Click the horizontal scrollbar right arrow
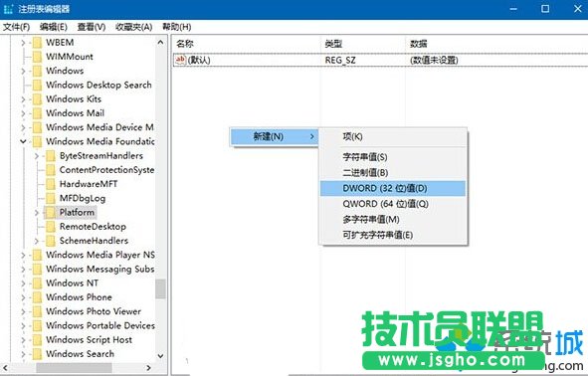 coord(149,368)
